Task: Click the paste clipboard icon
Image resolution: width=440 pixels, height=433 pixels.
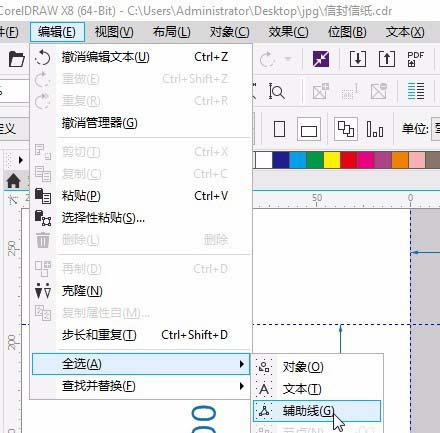Action: coord(43,196)
